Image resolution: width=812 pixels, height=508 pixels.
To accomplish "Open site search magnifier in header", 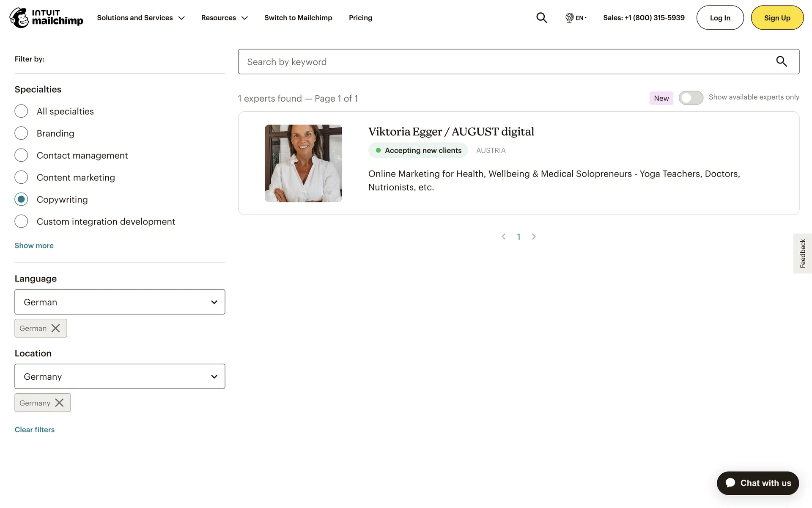I will pos(541,18).
